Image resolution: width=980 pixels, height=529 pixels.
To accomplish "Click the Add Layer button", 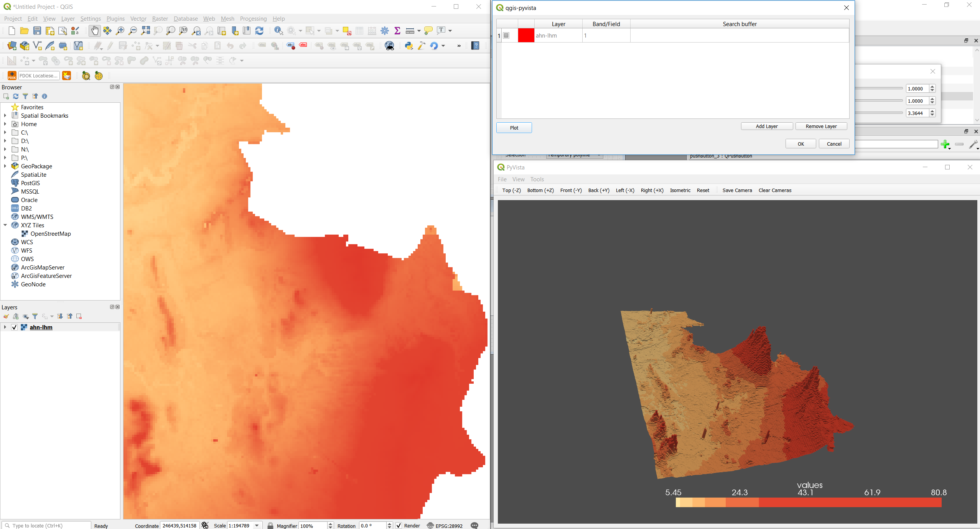I will [x=766, y=126].
